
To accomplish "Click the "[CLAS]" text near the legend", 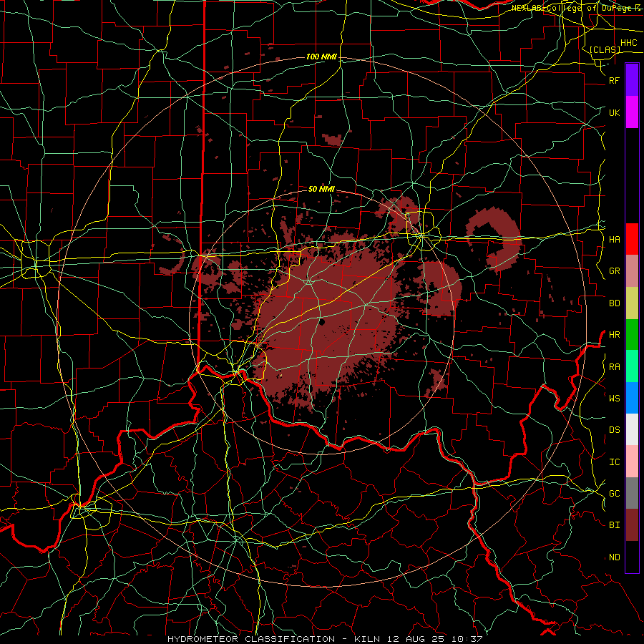I will (605, 49).
